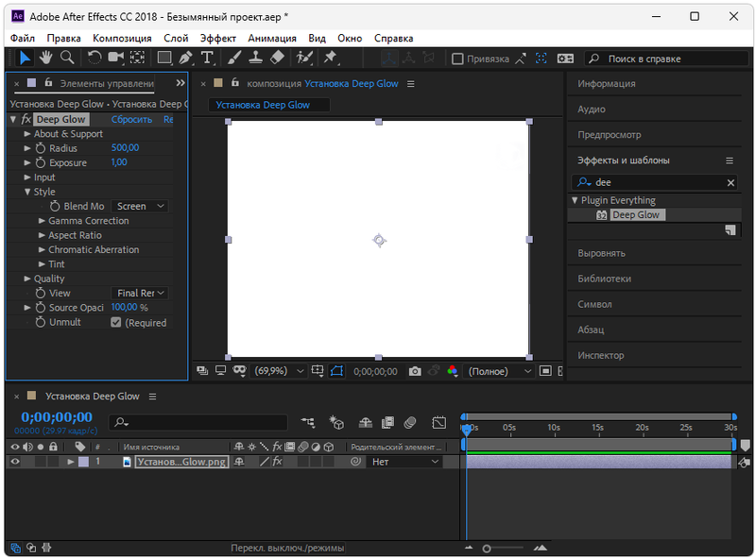
Task: Toggle the Source Opacity stopwatch
Action: [x=41, y=308]
